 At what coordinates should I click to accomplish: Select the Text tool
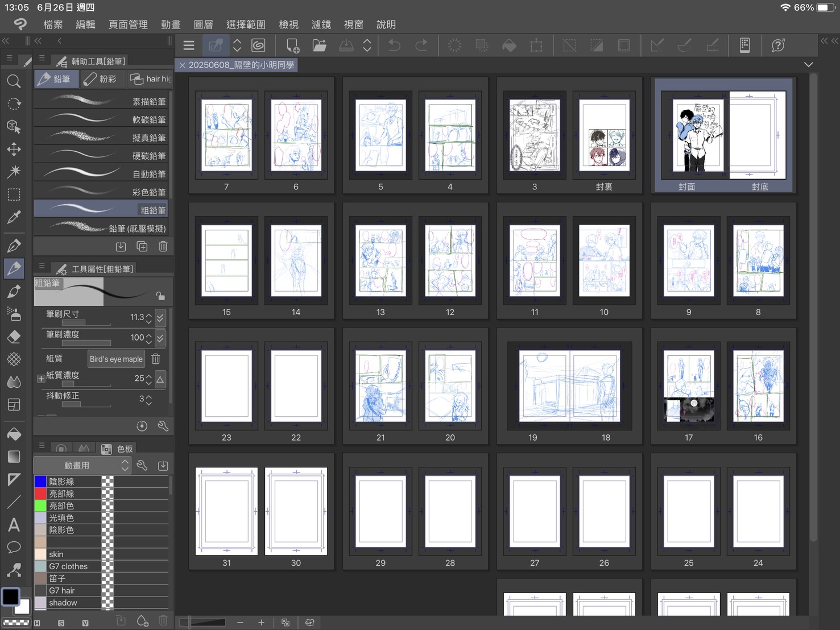pos(14,525)
